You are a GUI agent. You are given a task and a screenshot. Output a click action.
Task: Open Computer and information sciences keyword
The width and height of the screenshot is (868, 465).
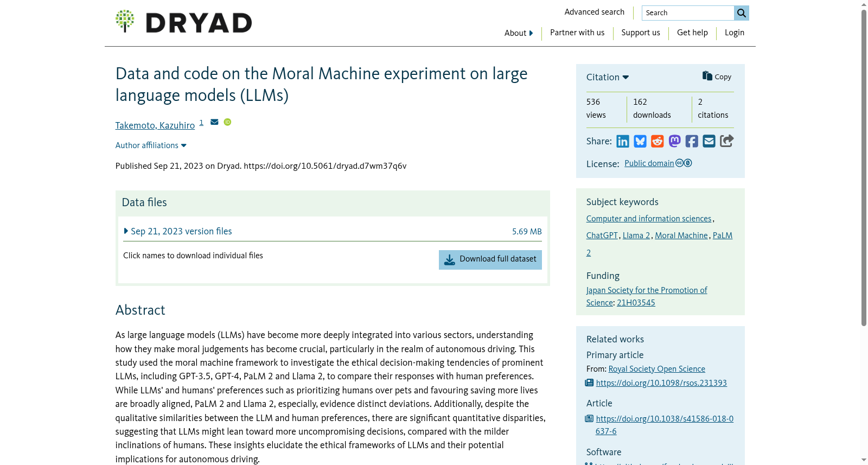[x=649, y=219]
